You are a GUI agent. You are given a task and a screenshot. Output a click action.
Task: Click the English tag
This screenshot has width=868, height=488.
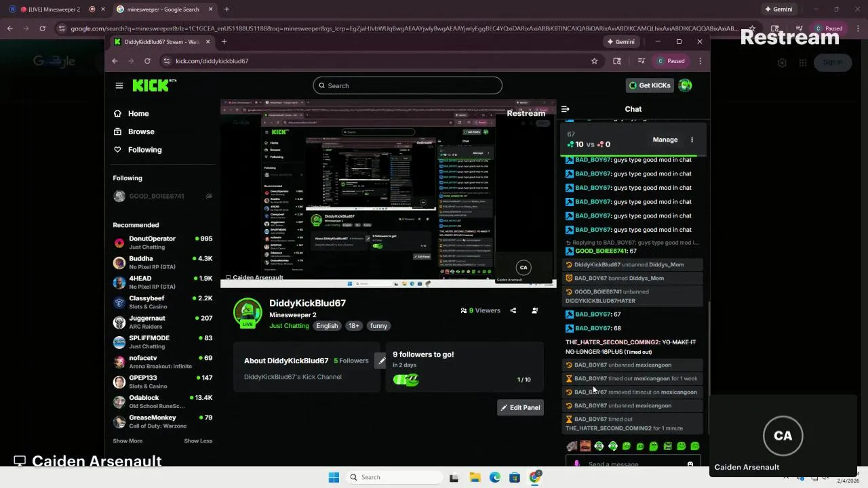[327, 326]
